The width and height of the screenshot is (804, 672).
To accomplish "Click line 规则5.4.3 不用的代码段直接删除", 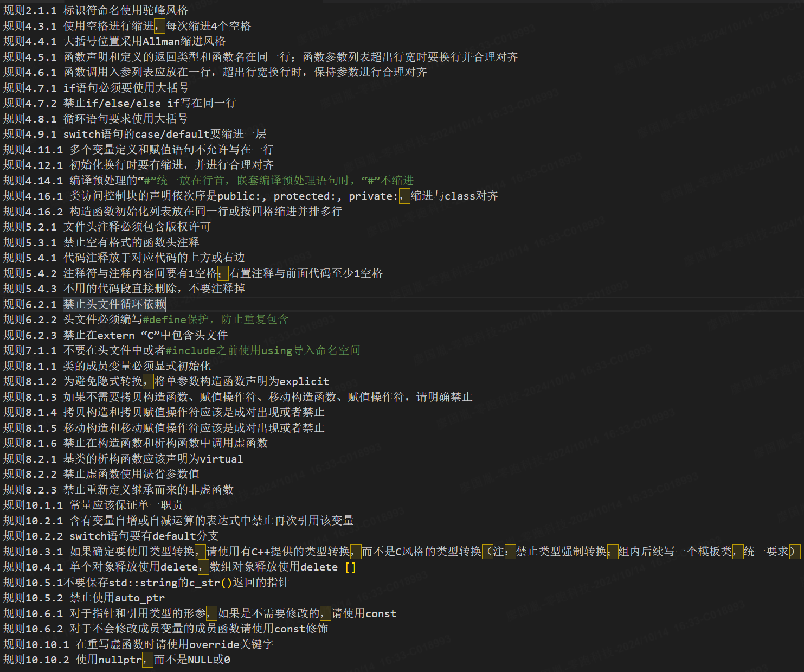I will tap(124, 289).
